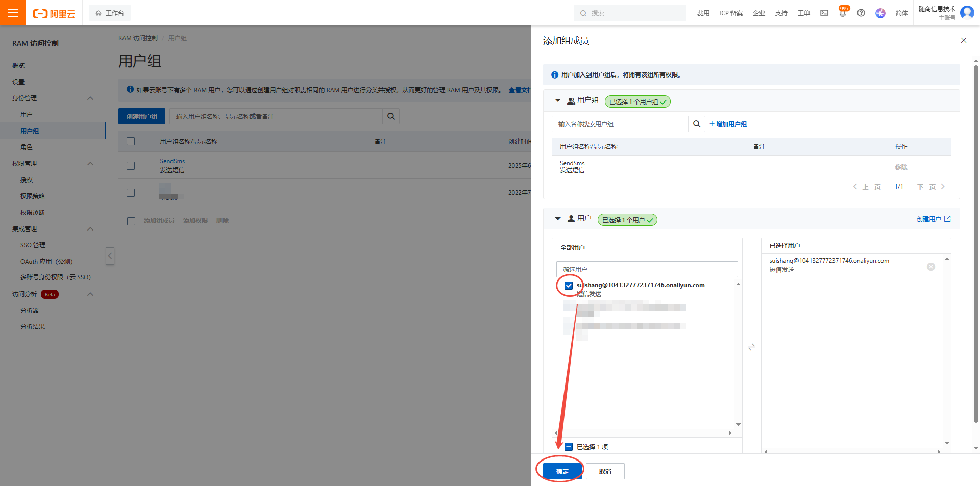The width and height of the screenshot is (980, 486).
Task: Collapse the 身份管理 sidebar section
Action: tap(90, 98)
